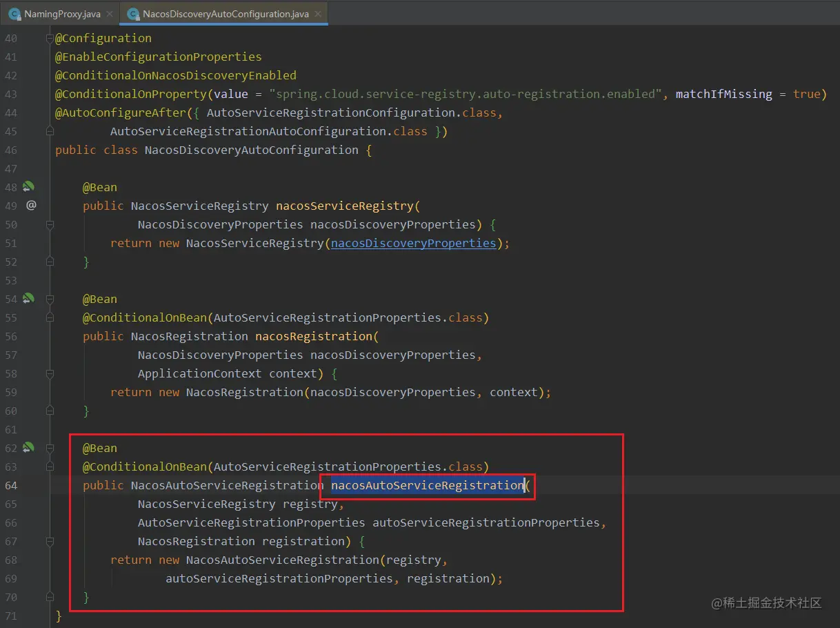Toggle the fold marker at line 55
The image size is (840, 628).
click(x=50, y=317)
